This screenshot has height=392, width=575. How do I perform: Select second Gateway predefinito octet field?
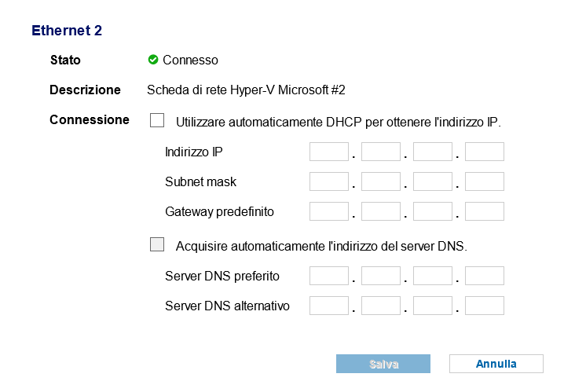pos(381,211)
